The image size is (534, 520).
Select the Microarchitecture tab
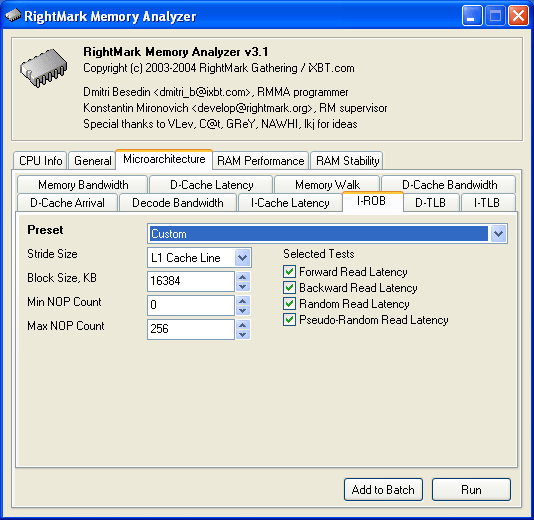tap(164, 159)
